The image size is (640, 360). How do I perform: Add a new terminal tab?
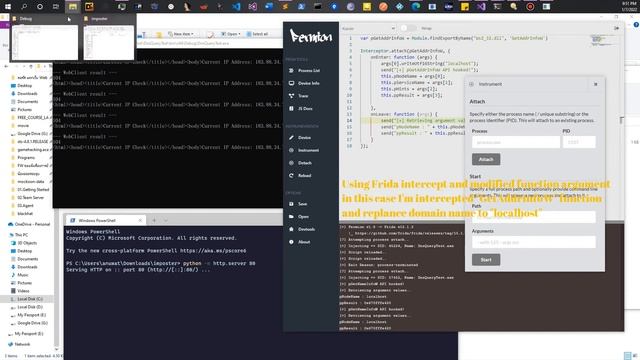click(154, 220)
